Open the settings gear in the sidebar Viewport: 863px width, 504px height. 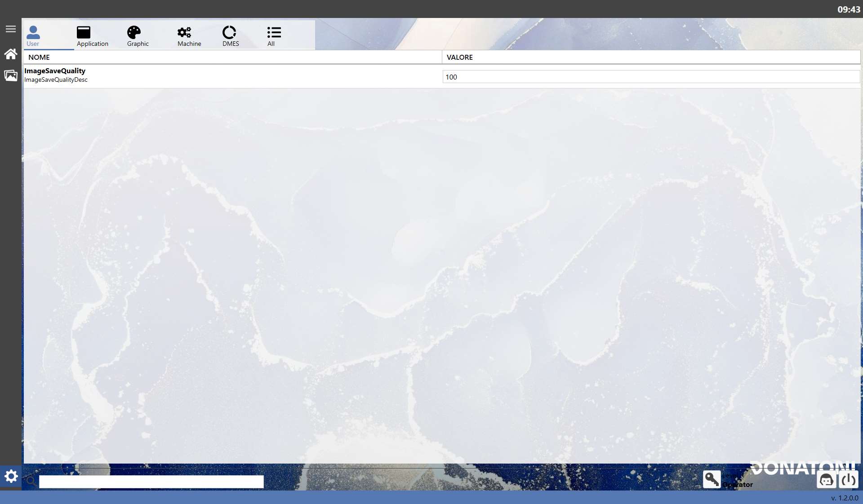pos(11,476)
